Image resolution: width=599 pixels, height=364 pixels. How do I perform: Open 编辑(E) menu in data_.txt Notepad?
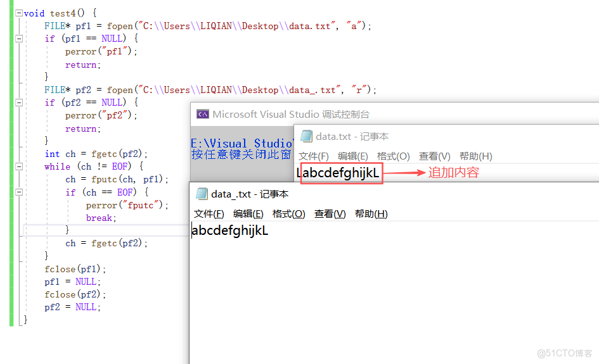click(248, 214)
